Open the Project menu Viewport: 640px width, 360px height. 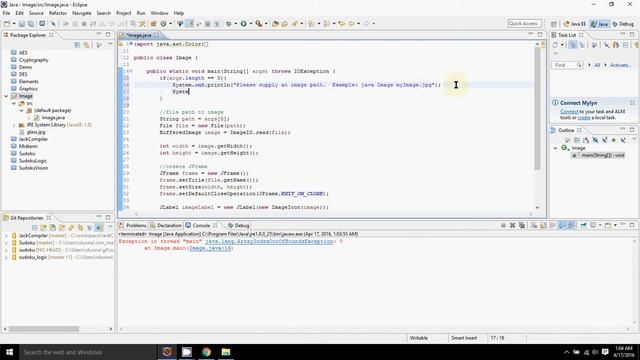[124, 13]
